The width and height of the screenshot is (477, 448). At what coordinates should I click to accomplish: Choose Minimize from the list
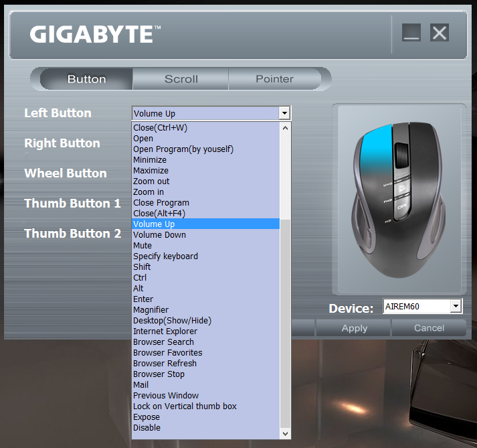click(205, 159)
